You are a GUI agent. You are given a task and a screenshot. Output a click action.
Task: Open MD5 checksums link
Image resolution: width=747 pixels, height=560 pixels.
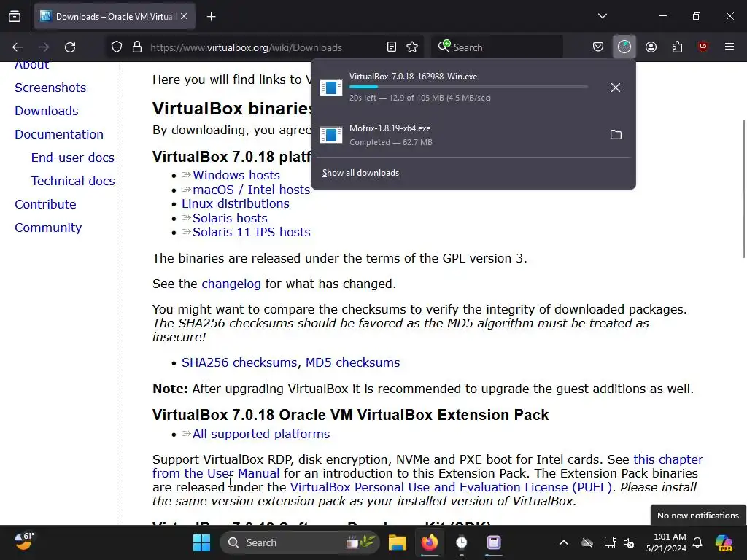click(x=352, y=362)
